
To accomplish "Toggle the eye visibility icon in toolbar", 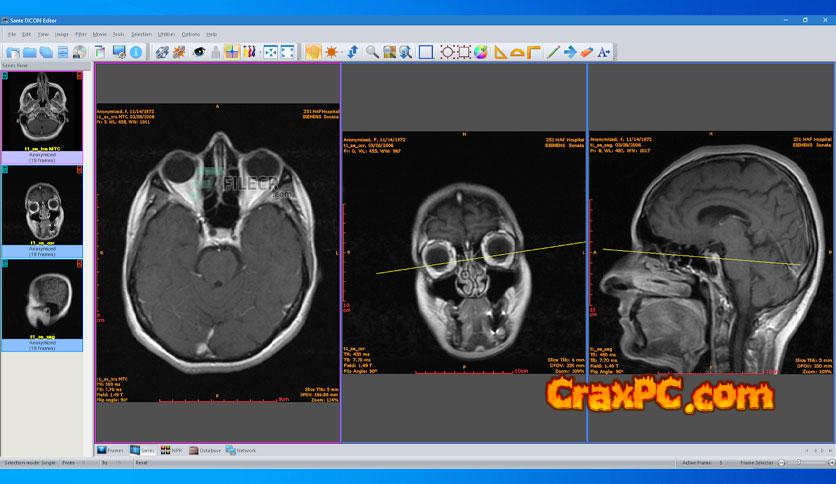I will 198,51.
